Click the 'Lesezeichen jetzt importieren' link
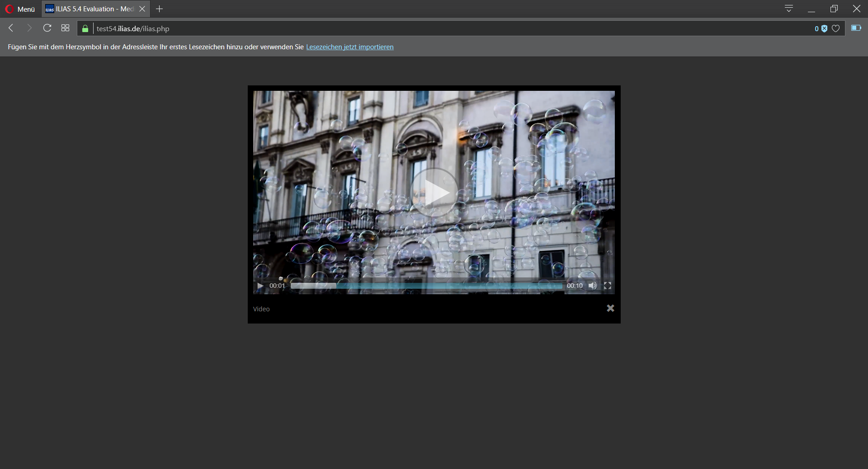The width and height of the screenshot is (868, 469). coord(349,47)
